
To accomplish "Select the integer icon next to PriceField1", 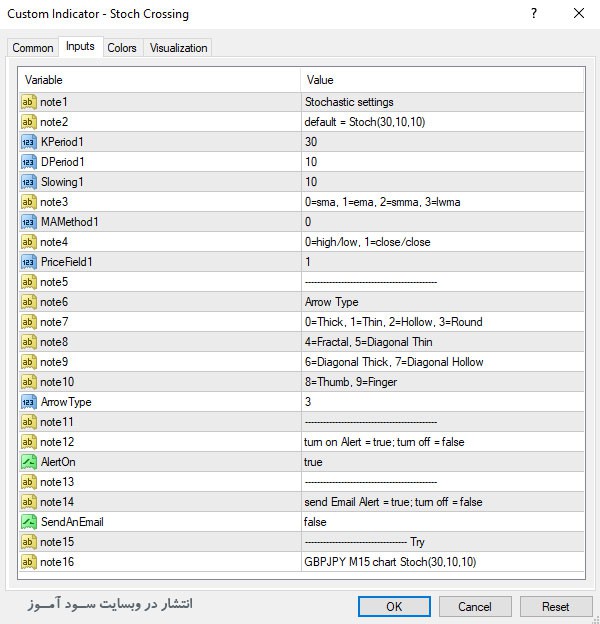I will [x=28, y=262].
